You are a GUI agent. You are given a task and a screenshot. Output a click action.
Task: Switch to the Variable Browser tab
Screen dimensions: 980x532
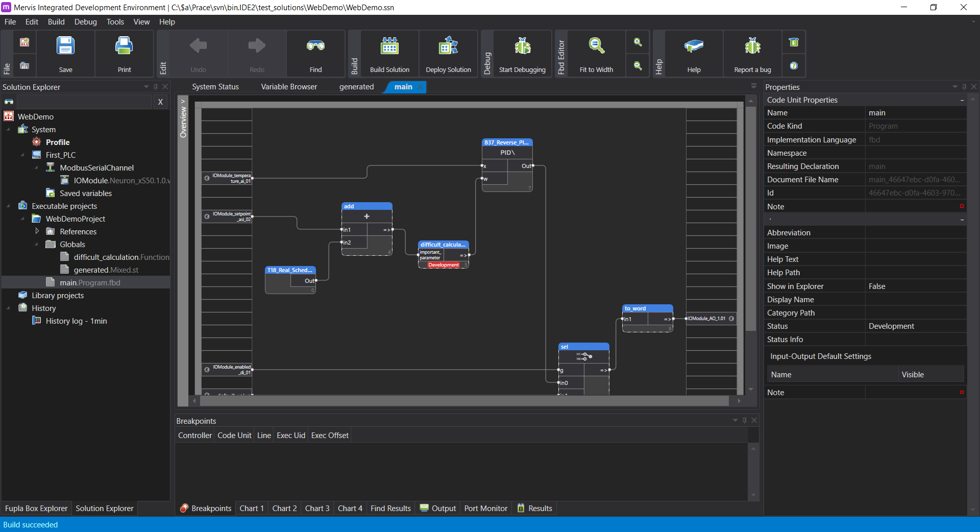(288, 86)
